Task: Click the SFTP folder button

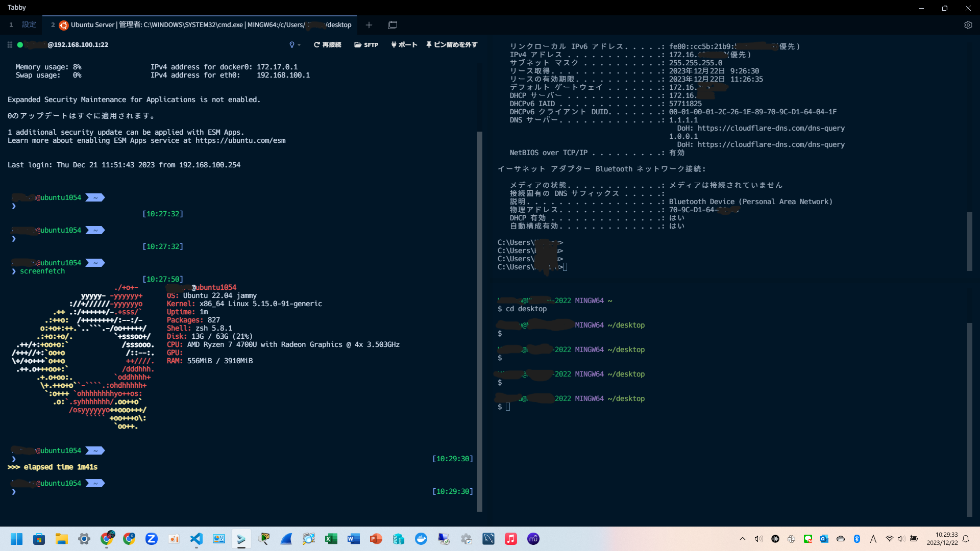Action: pyautogui.click(x=366, y=45)
